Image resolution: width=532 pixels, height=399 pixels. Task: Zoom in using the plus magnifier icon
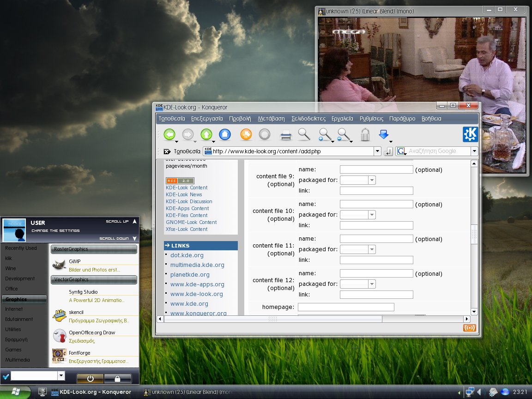pos(325,135)
